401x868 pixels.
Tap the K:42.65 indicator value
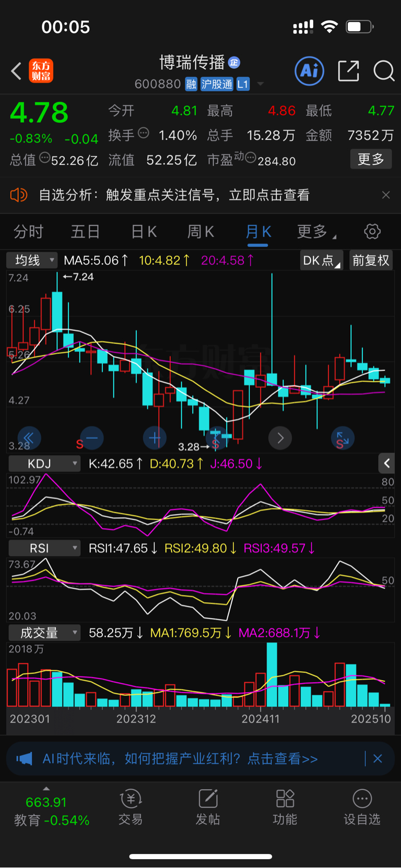(x=115, y=463)
